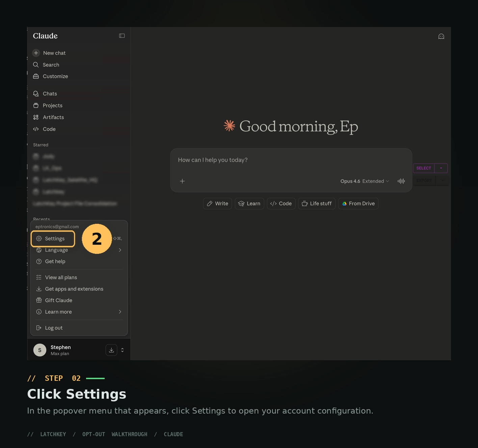This screenshot has height=448, width=478.
Task: Click the From Drive chip
Action: point(358,204)
